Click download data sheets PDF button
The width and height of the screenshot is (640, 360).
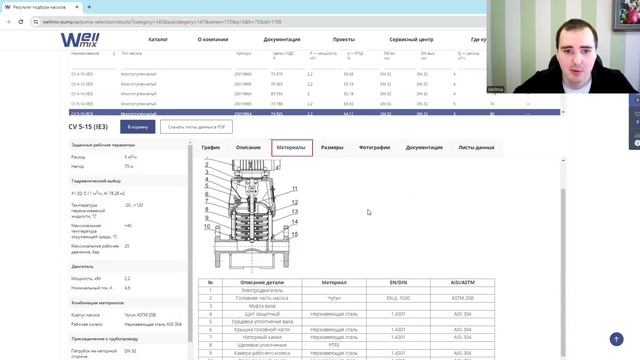point(196,127)
